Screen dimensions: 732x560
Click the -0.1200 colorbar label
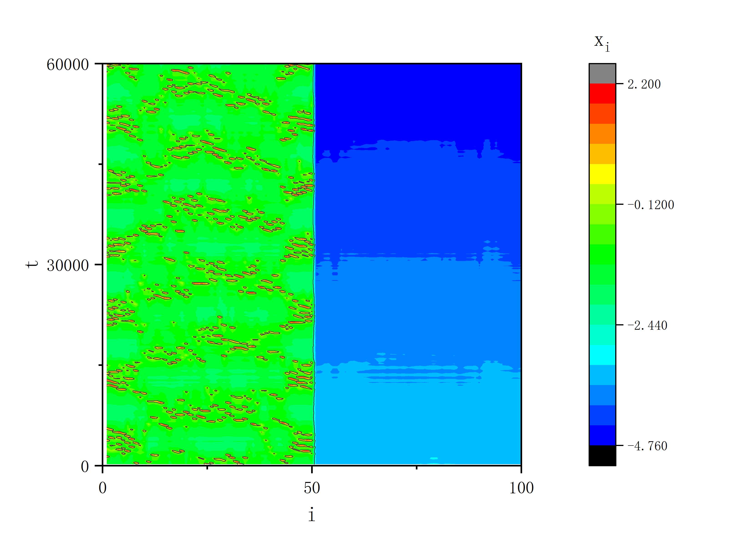coord(651,205)
